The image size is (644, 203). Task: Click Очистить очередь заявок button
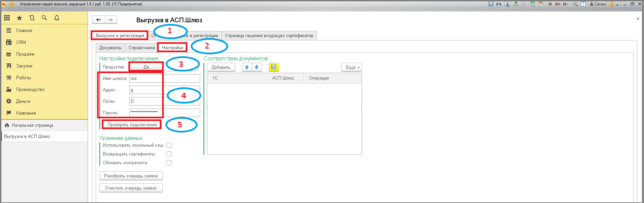point(131,188)
